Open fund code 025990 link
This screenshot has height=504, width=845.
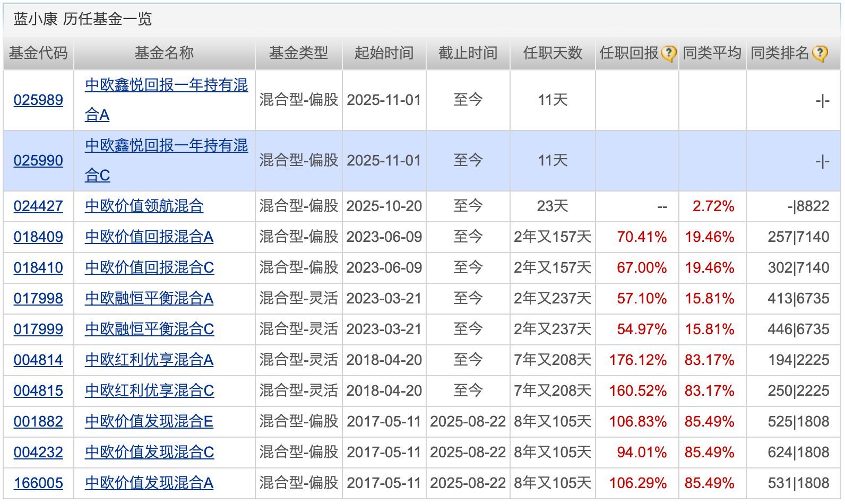(x=38, y=160)
